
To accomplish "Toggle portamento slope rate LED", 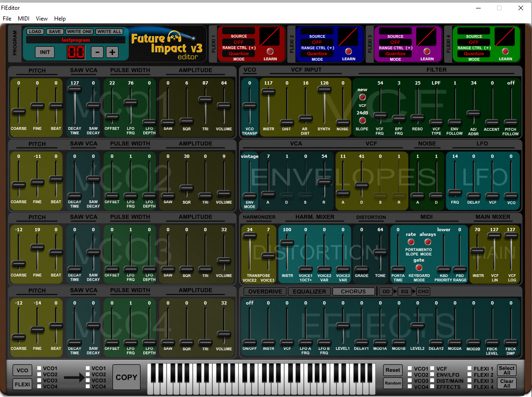I will 411,242.
